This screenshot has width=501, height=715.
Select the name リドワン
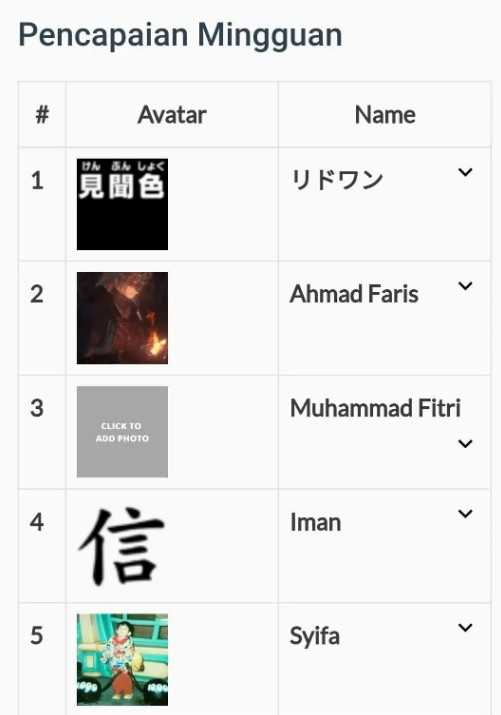click(336, 180)
